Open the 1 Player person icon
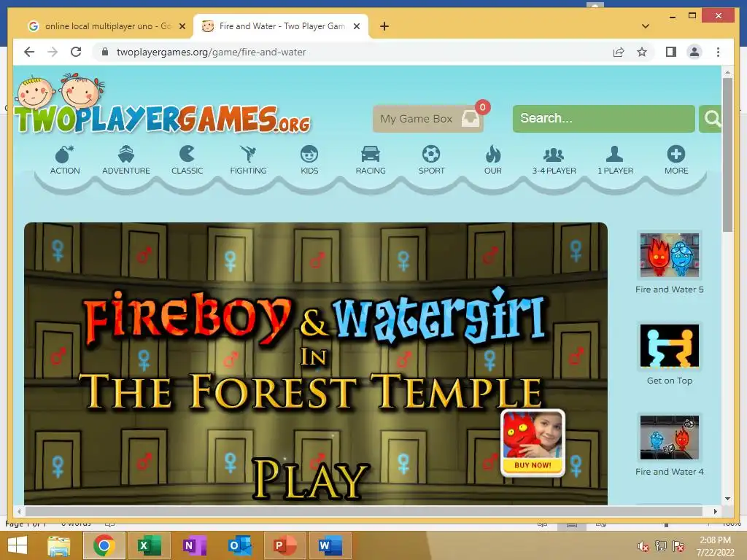 coord(614,154)
